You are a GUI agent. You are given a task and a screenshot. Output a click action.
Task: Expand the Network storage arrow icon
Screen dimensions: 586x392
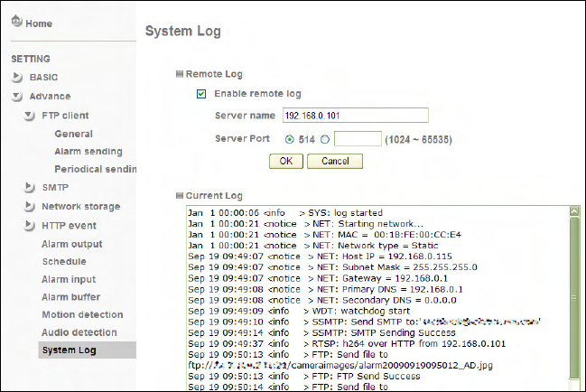pos(30,207)
